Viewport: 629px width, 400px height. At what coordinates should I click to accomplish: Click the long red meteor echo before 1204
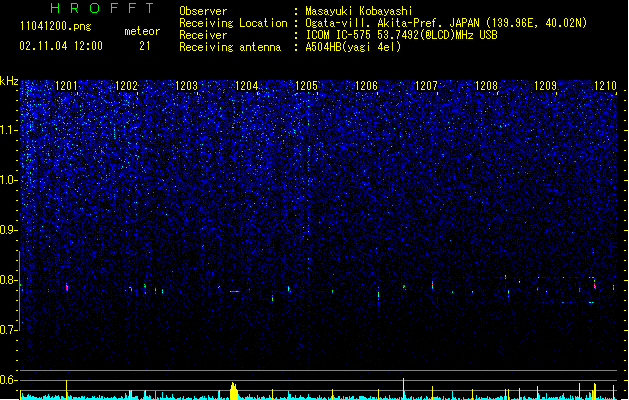(x=234, y=291)
